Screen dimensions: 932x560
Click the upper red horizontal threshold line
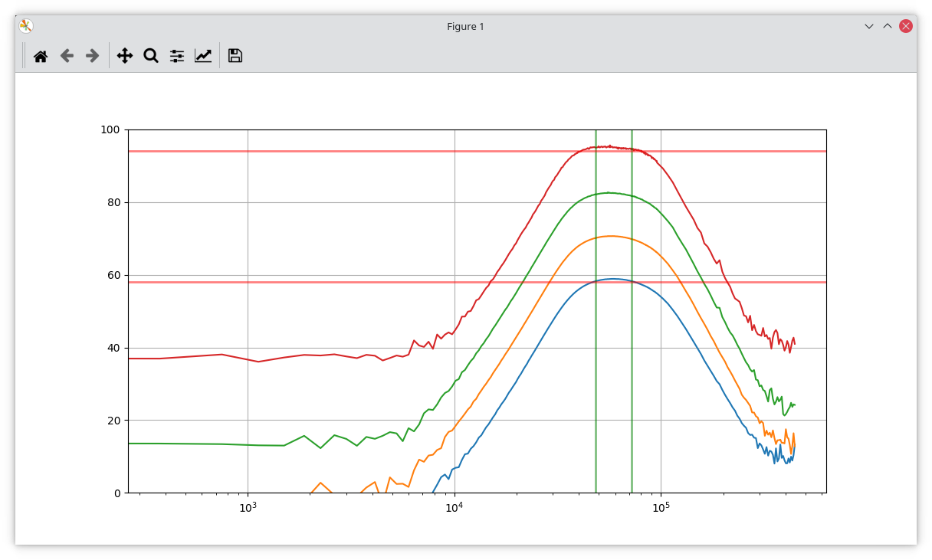pos(307,150)
